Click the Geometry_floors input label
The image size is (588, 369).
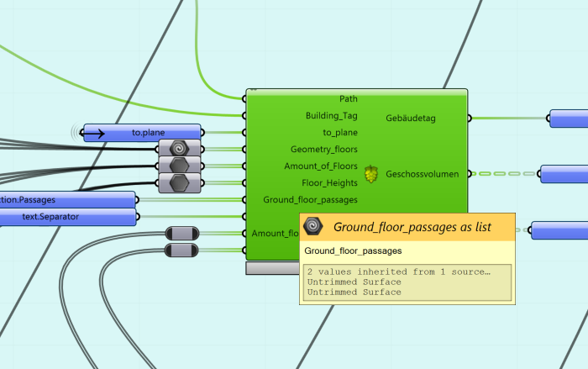(324, 150)
